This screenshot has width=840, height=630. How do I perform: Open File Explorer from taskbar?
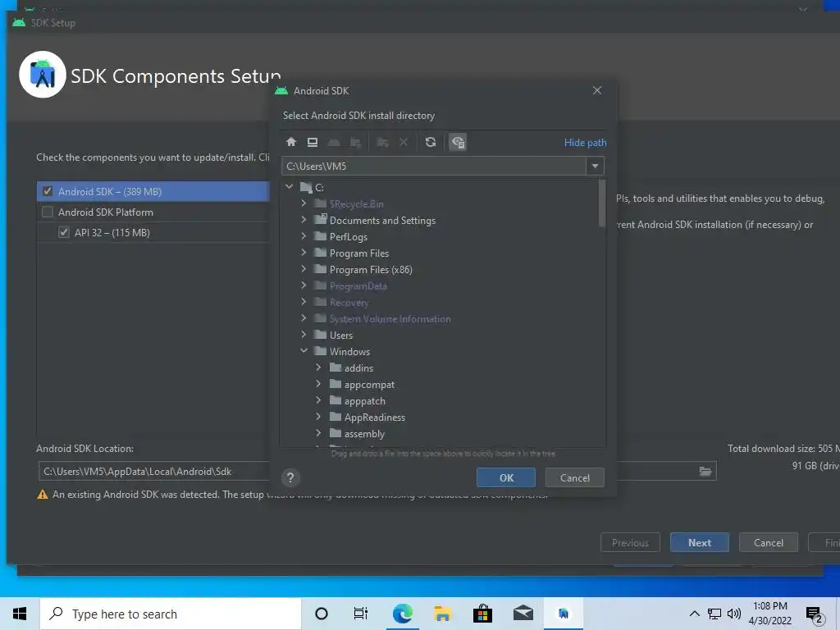pyautogui.click(x=442, y=614)
